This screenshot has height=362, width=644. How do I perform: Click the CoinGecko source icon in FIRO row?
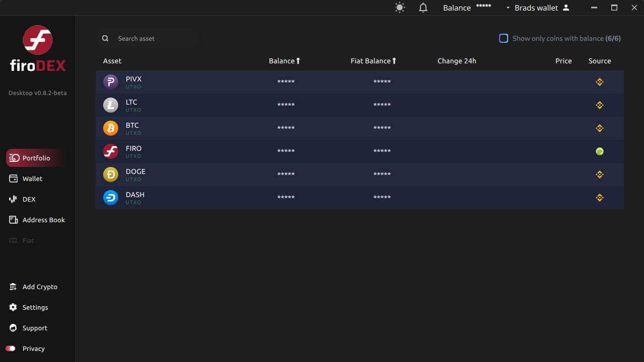(600, 151)
